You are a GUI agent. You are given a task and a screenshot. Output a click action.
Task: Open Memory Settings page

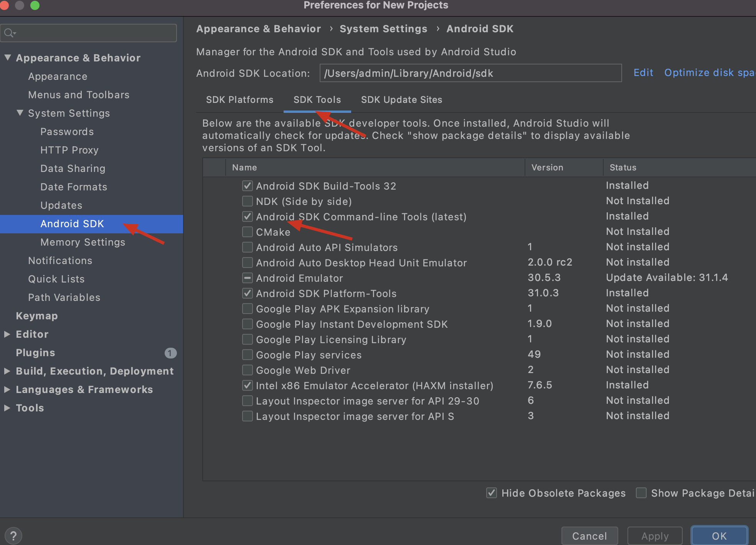click(x=83, y=242)
